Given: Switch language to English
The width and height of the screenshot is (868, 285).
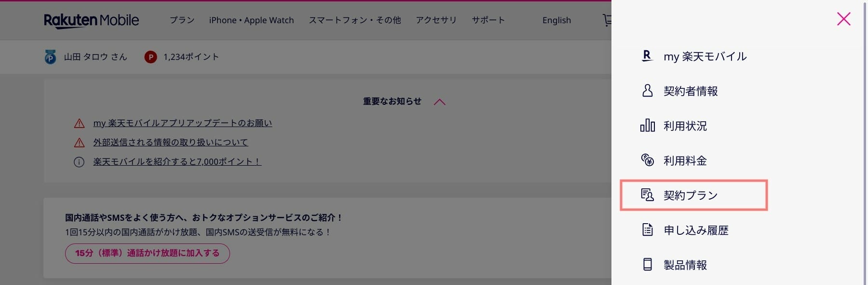Looking at the screenshot, I should click(556, 20).
